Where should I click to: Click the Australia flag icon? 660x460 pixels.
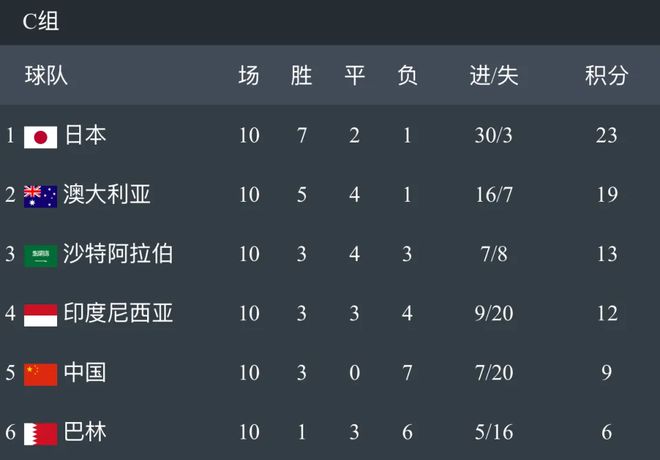pyautogui.click(x=40, y=195)
